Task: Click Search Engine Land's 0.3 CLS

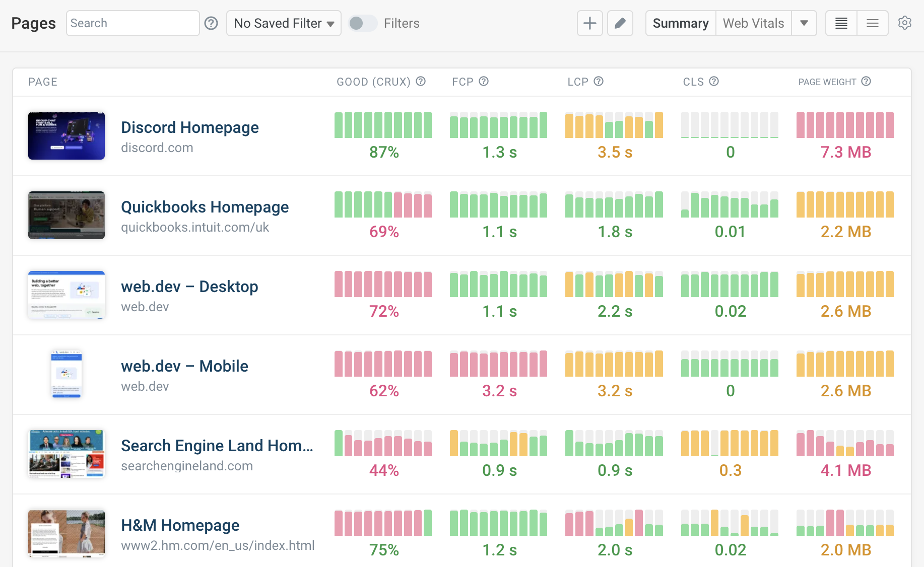Action: 730,470
